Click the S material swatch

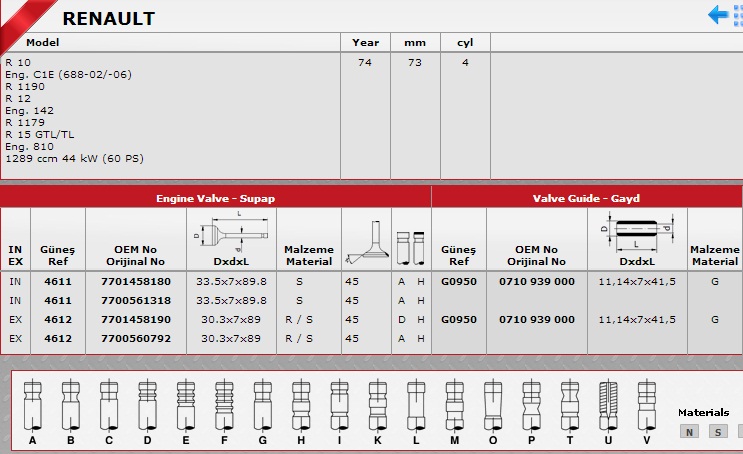pos(717,432)
